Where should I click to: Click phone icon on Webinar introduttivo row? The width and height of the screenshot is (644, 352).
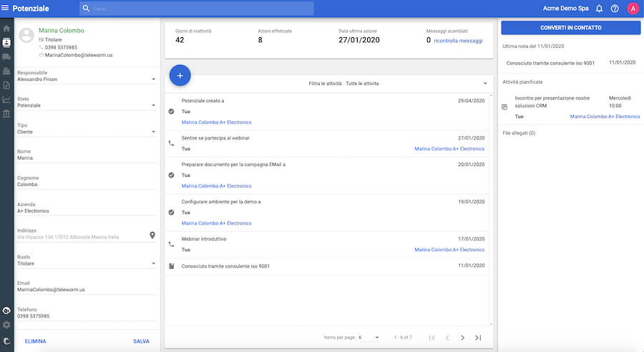(x=171, y=244)
